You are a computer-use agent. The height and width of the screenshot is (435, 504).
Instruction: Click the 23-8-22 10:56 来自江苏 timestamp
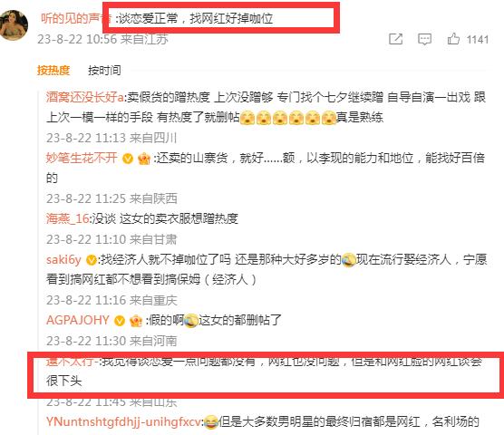tap(102, 39)
